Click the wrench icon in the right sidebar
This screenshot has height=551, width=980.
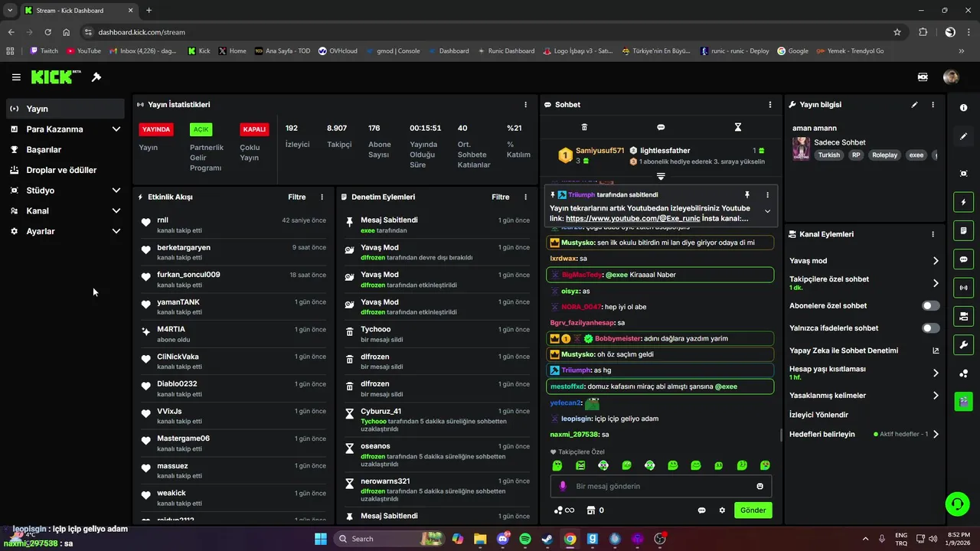click(963, 344)
